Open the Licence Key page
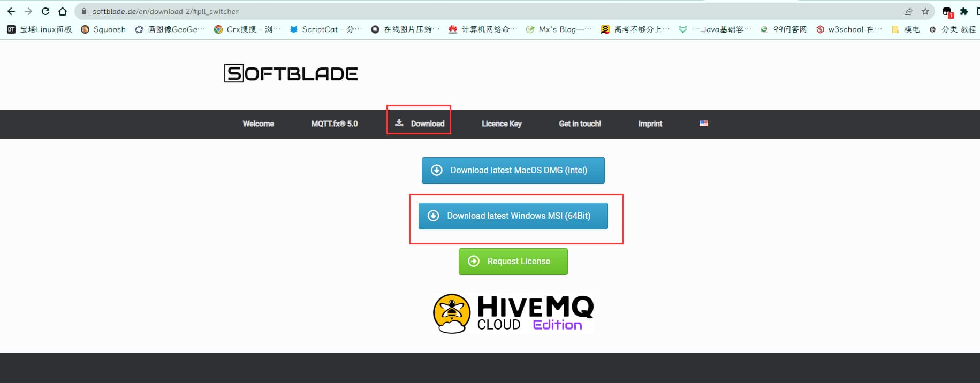This screenshot has width=980, height=383. pyautogui.click(x=501, y=124)
